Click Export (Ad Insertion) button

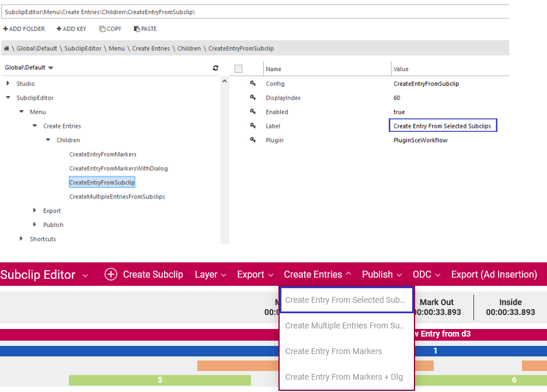(494, 275)
